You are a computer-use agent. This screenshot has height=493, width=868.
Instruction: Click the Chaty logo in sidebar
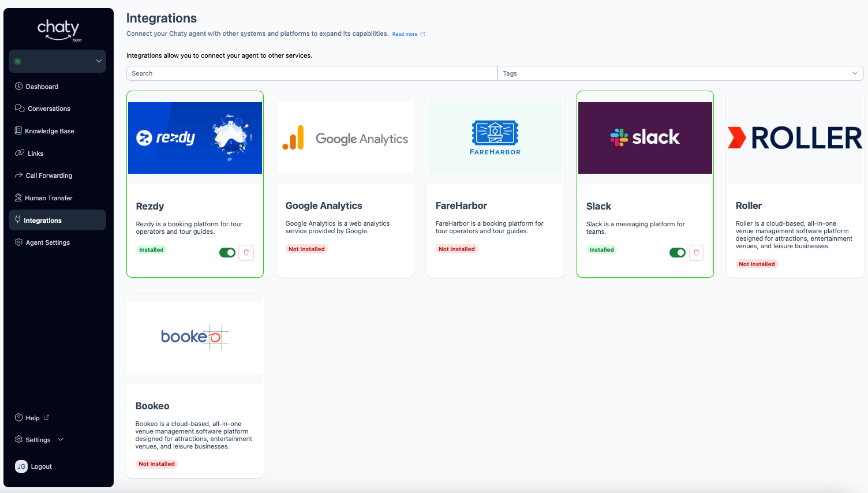click(x=59, y=30)
